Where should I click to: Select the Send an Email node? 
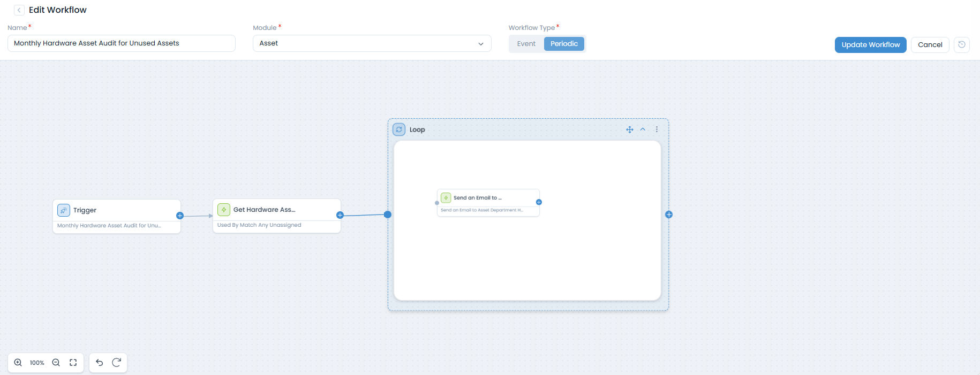point(487,198)
